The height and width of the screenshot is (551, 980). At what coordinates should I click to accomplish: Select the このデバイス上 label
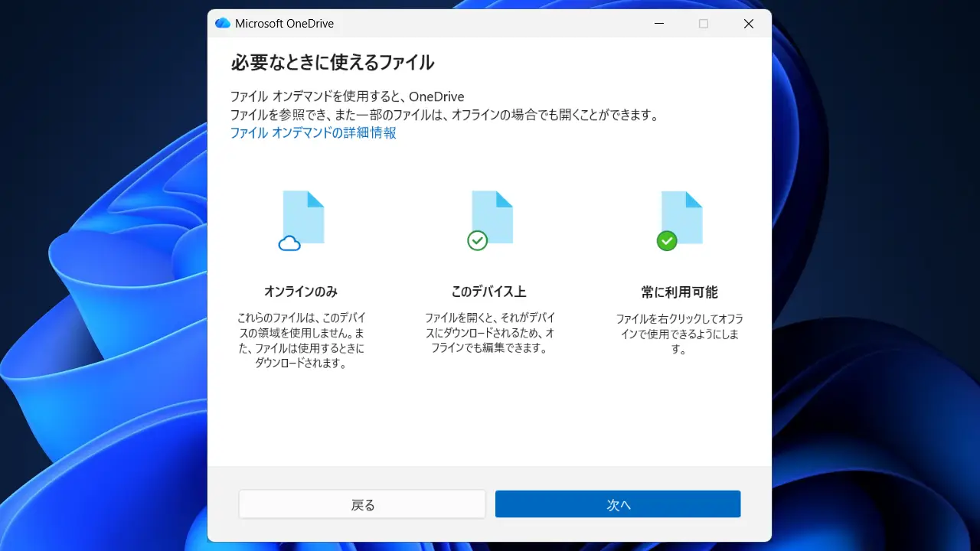[x=489, y=292]
